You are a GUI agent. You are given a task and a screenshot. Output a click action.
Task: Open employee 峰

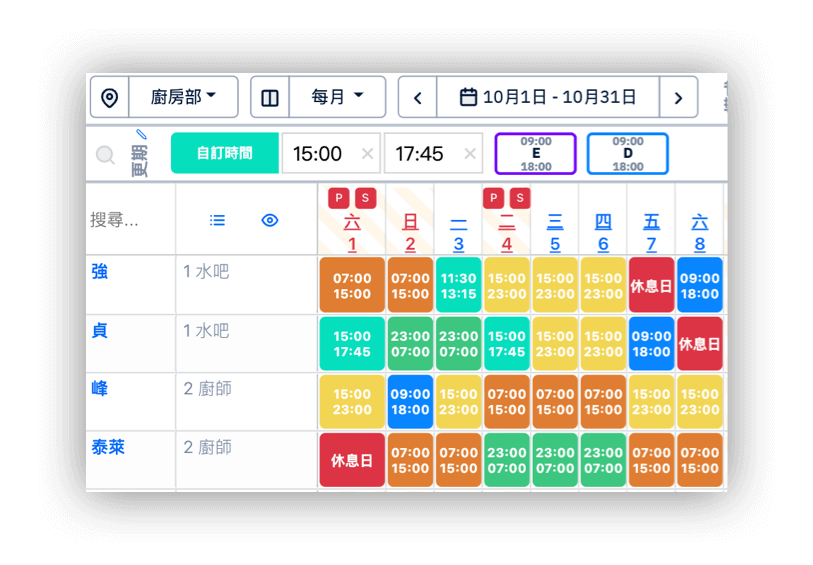[x=100, y=388]
